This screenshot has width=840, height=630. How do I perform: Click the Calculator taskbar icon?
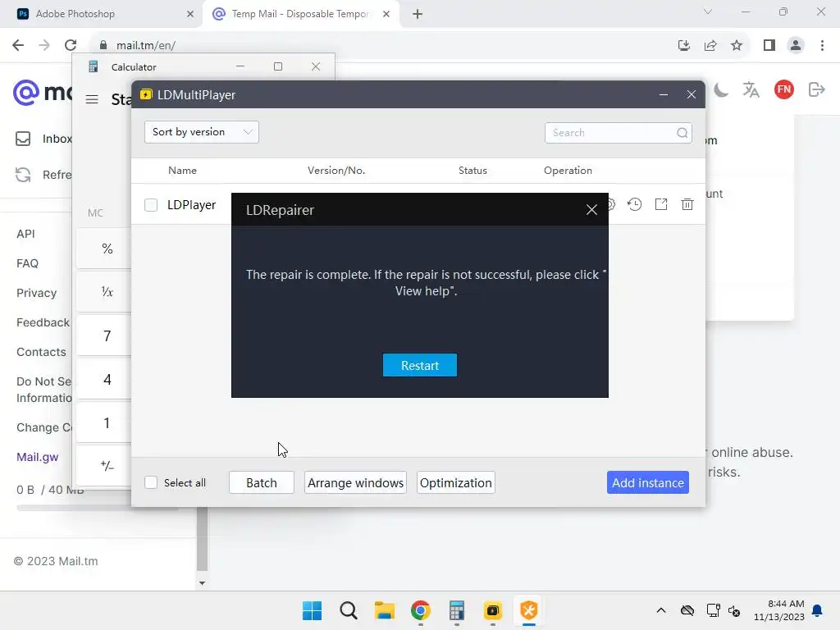(x=456, y=610)
